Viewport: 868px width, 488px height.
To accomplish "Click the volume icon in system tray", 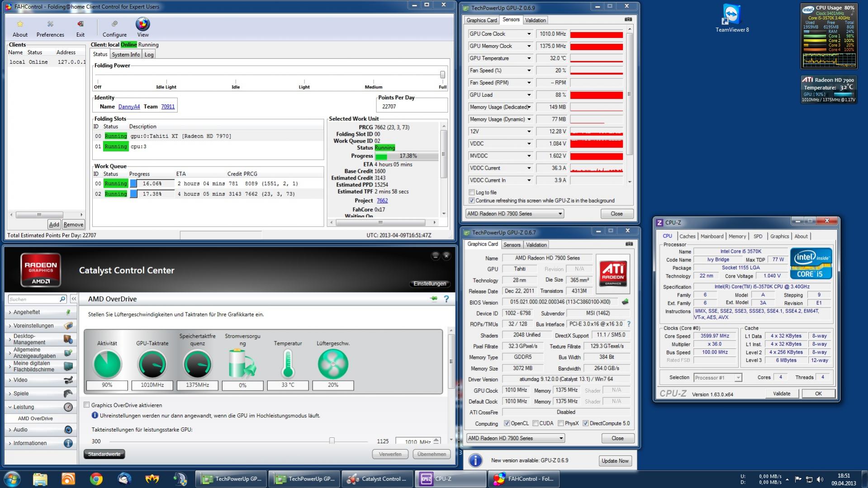I will 820,479.
